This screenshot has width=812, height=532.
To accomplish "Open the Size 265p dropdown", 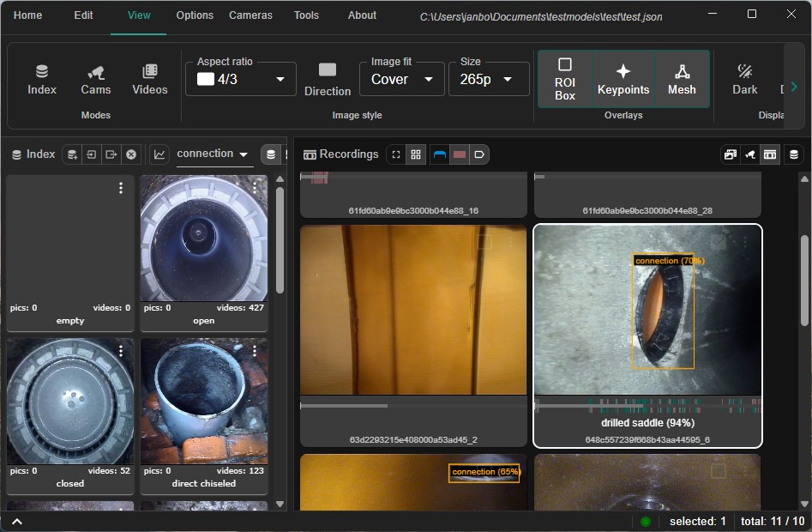I will pyautogui.click(x=489, y=79).
